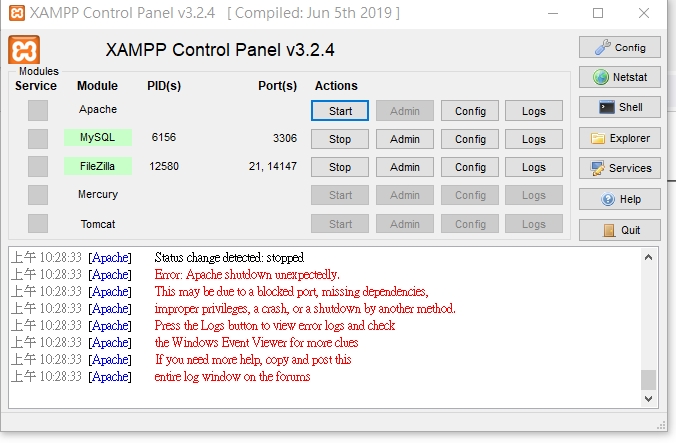The height and width of the screenshot is (443, 676).
Task: Toggle the MySQL service checkbox
Action: tap(38, 139)
